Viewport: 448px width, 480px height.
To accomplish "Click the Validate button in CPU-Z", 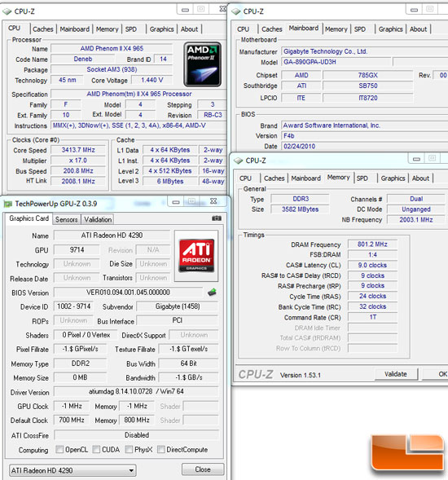I will point(396,374).
